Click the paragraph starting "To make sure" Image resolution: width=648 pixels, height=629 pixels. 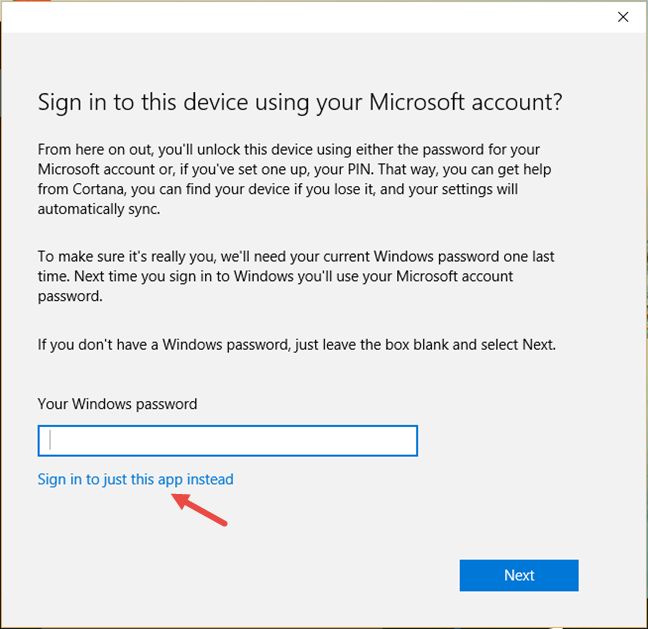pos(290,276)
